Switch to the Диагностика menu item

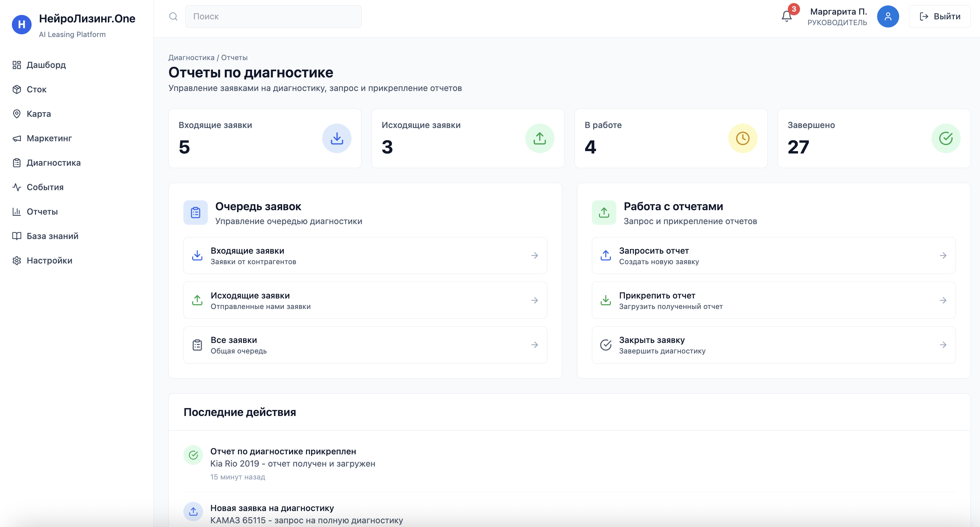[x=53, y=162]
